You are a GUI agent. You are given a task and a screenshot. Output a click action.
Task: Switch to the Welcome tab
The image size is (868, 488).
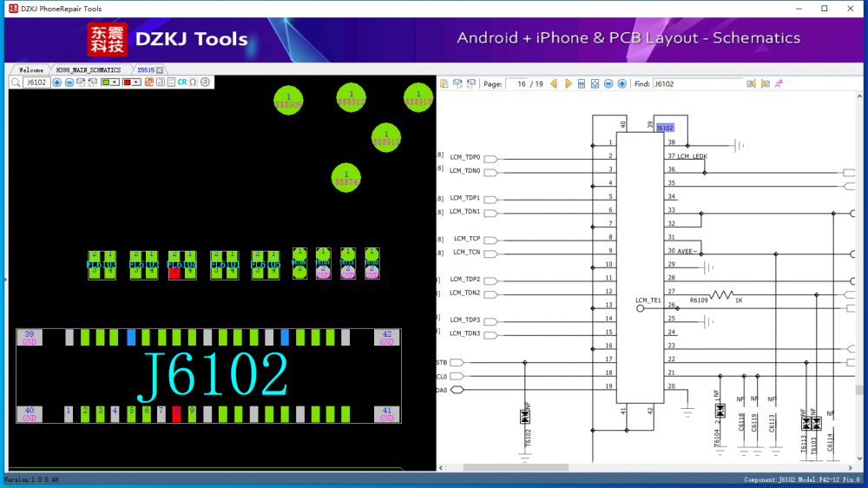30,69
